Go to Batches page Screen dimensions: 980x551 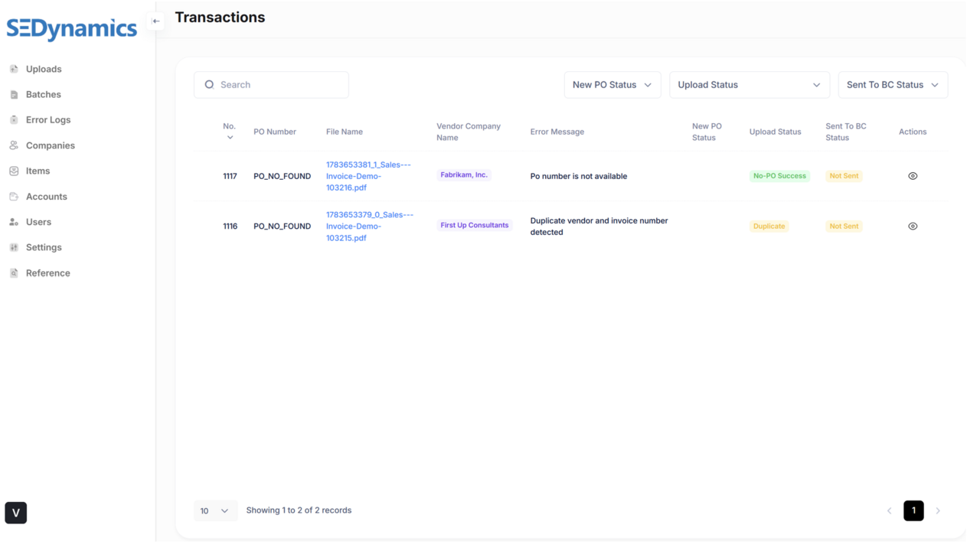coord(44,94)
